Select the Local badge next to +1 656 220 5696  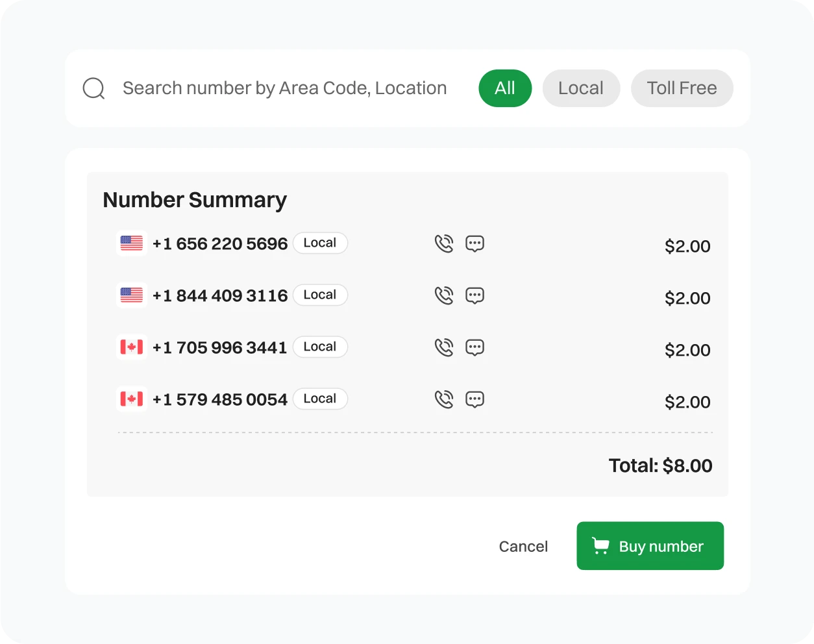[x=320, y=243]
